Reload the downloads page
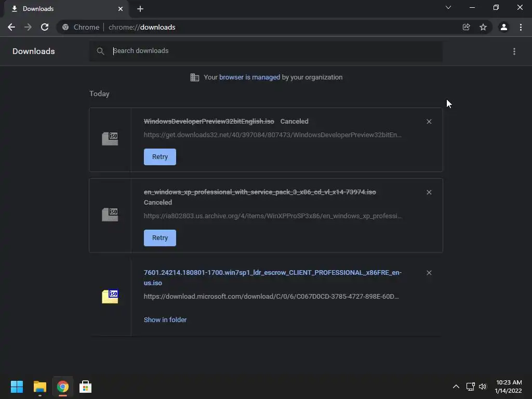 coord(45,27)
